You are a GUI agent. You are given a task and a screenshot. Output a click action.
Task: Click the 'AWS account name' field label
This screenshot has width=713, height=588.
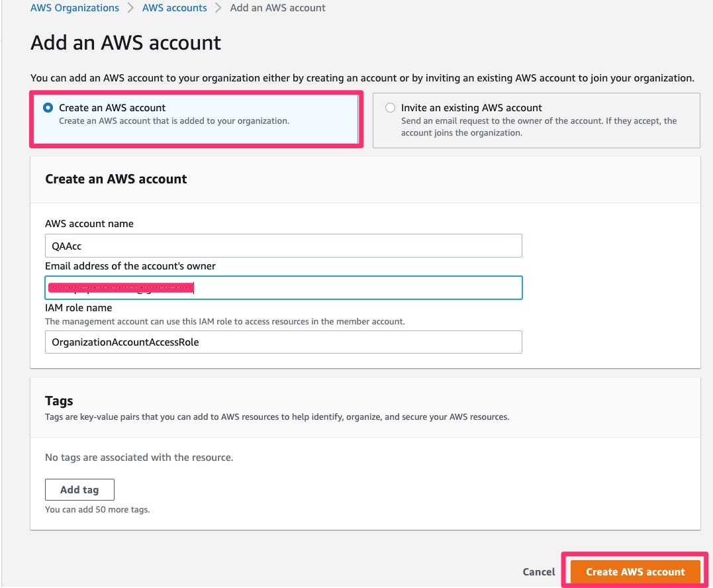click(x=89, y=224)
